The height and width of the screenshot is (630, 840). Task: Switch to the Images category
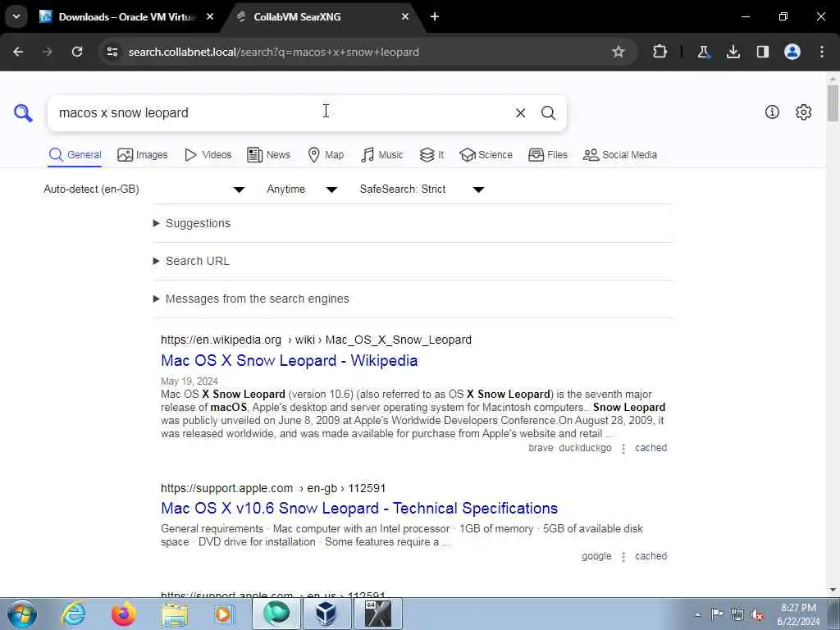143,155
